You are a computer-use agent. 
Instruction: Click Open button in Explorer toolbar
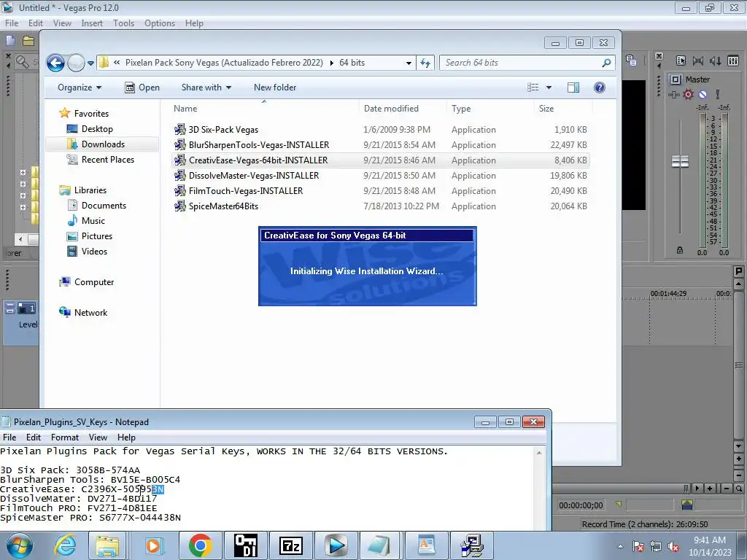(x=142, y=87)
